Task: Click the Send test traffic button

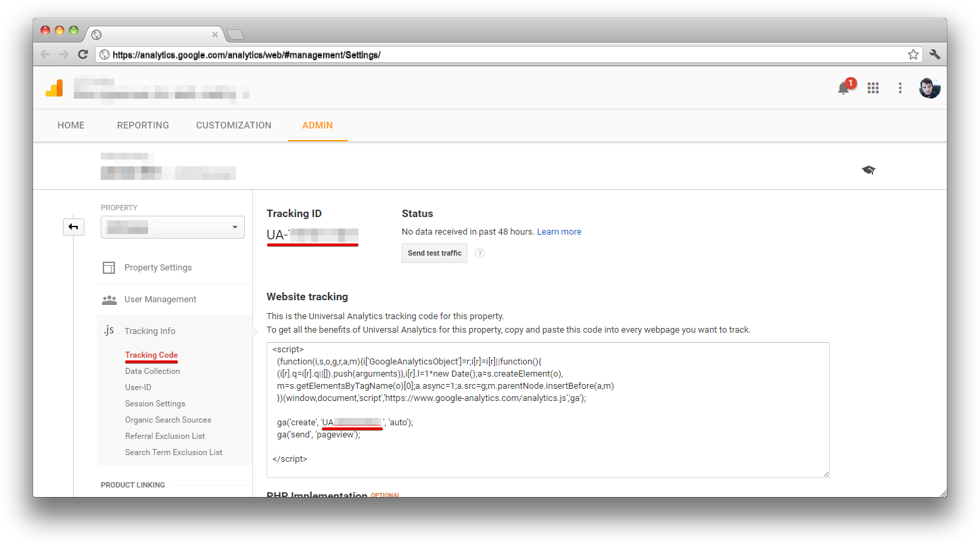Action: [434, 254]
